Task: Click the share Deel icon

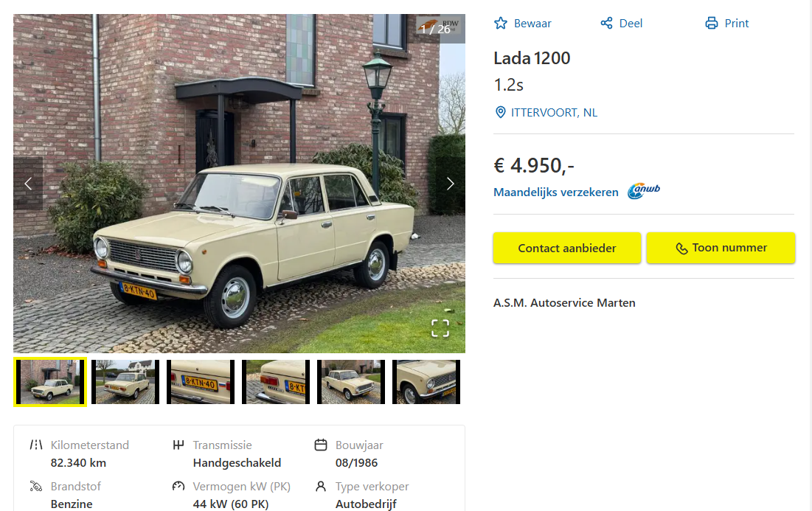Action: click(x=607, y=24)
